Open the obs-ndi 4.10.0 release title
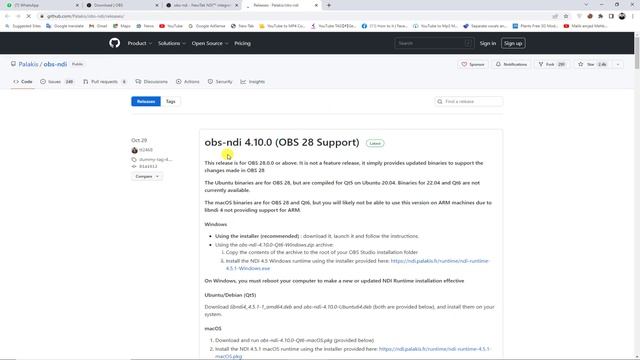The height and width of the screenshot is (360, 640). tap(282, 142)
